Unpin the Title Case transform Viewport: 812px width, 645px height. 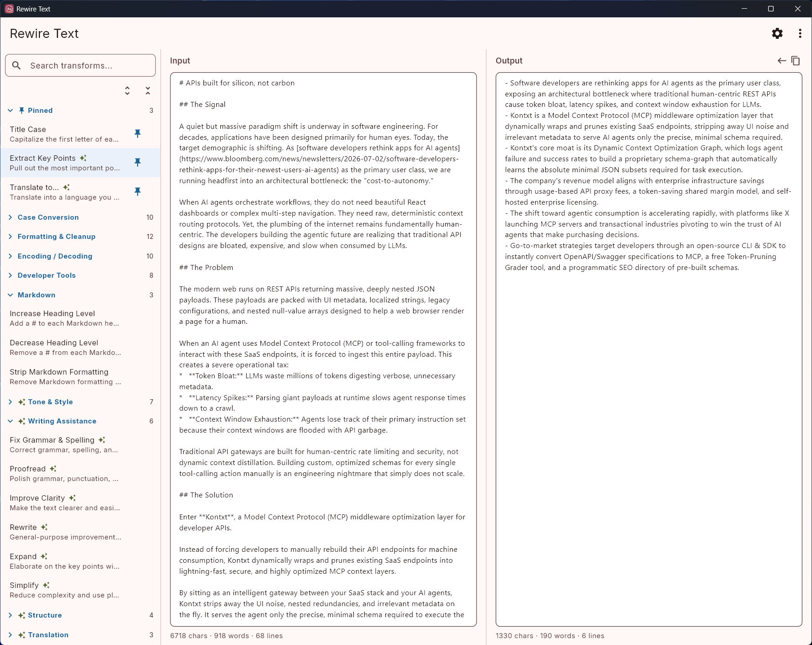(x=138, y=133)
